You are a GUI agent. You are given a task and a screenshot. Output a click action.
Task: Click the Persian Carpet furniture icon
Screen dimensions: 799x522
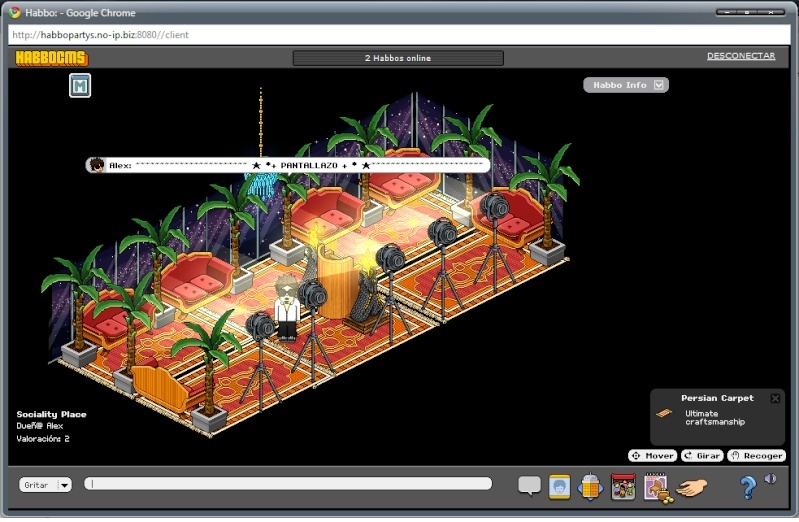(x=664, y=413)
